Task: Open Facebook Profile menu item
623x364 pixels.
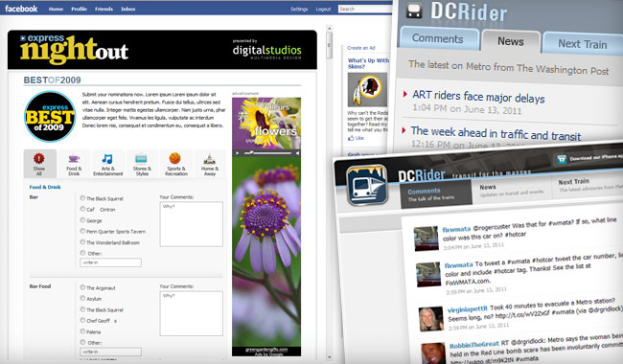Action: (79, 9)
